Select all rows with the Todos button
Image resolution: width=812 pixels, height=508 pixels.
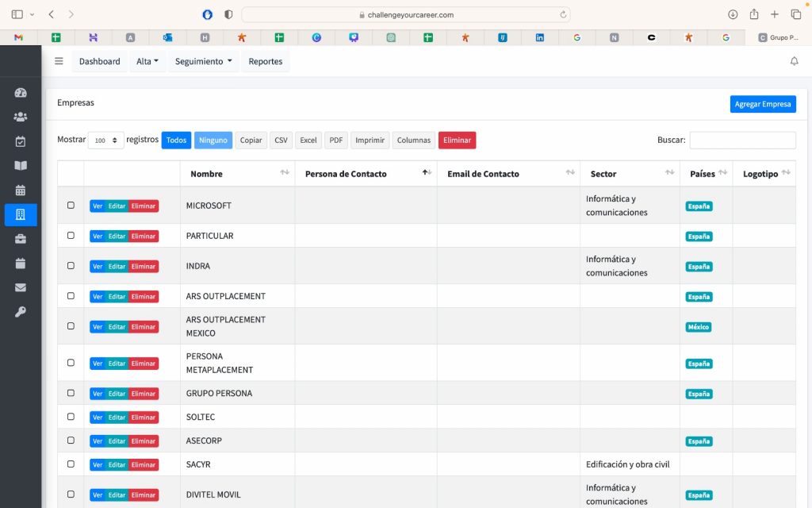tap(176, 140)
